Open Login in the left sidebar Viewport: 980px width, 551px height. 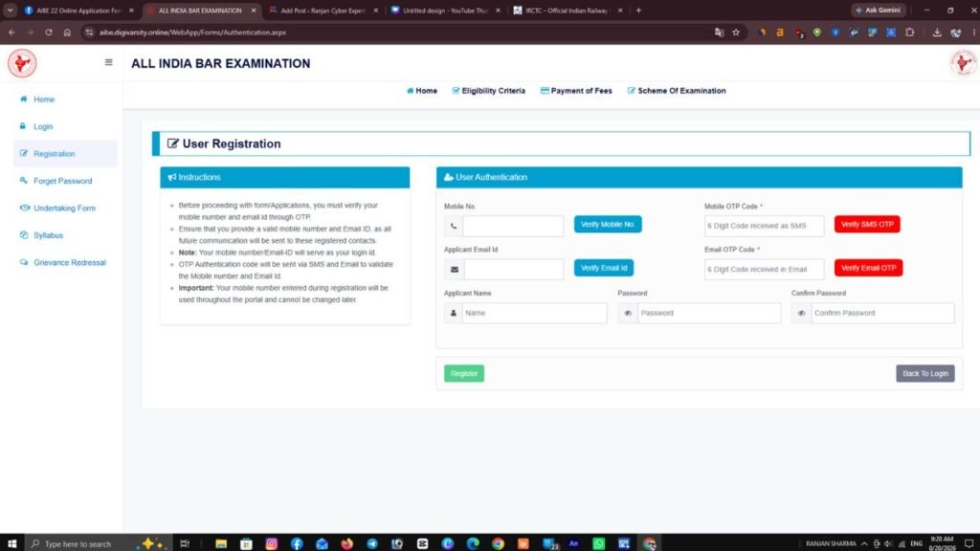point(42,126)
